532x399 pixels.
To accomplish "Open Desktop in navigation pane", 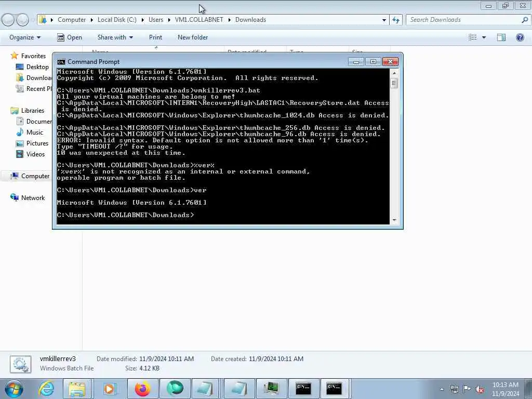I will point(37,67).
